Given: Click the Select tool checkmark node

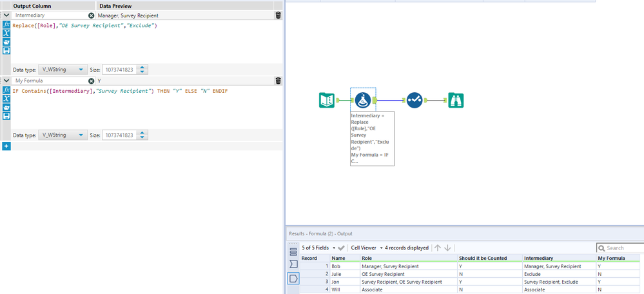Looking at the screenshot, I should coord(415,100).
